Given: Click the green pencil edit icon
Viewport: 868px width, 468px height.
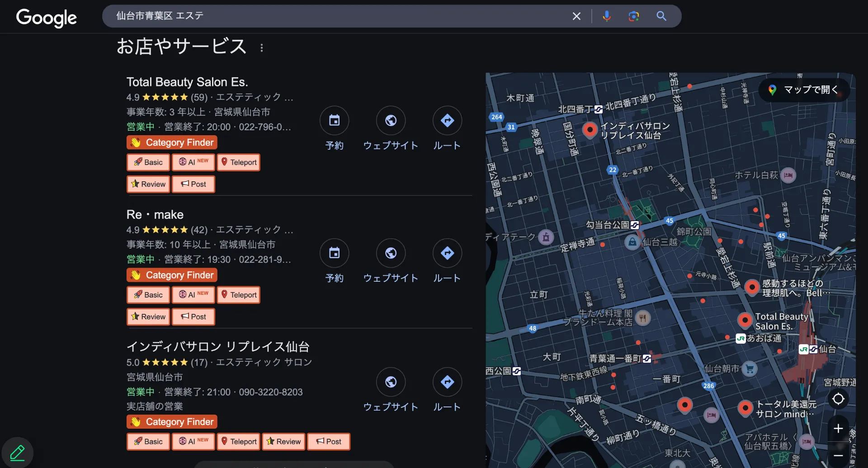Looking at the screenshot, I should 18,452.
